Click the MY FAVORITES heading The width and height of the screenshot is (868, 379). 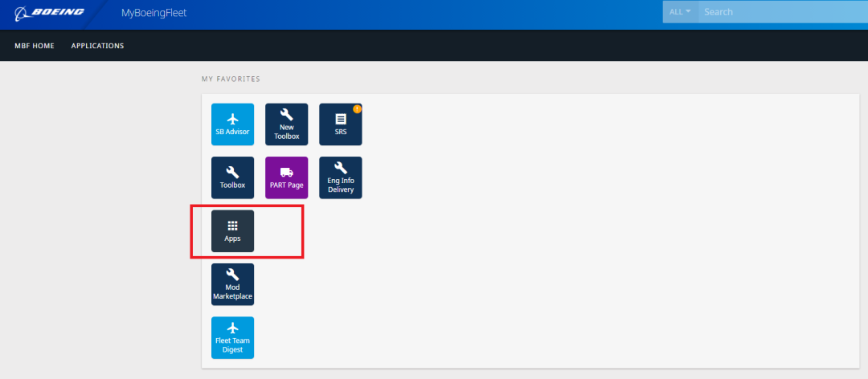231,79
